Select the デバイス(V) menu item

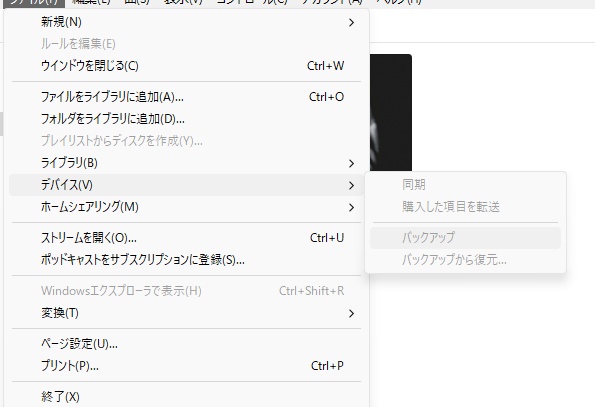pos(186,185)
